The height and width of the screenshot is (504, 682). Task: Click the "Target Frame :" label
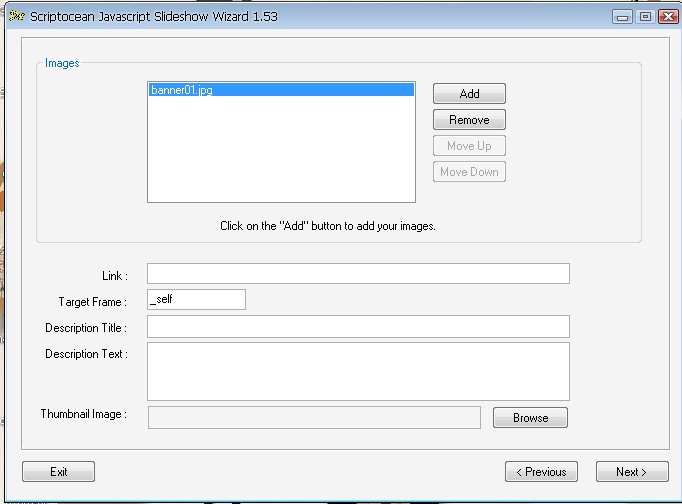tap(93, 302)
